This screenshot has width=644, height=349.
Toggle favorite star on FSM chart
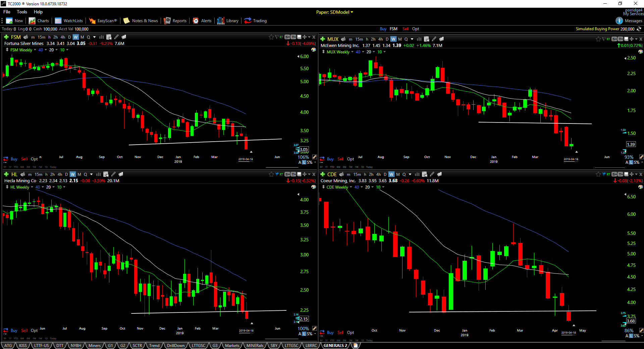pyautogui.click(x=271, y=37)
